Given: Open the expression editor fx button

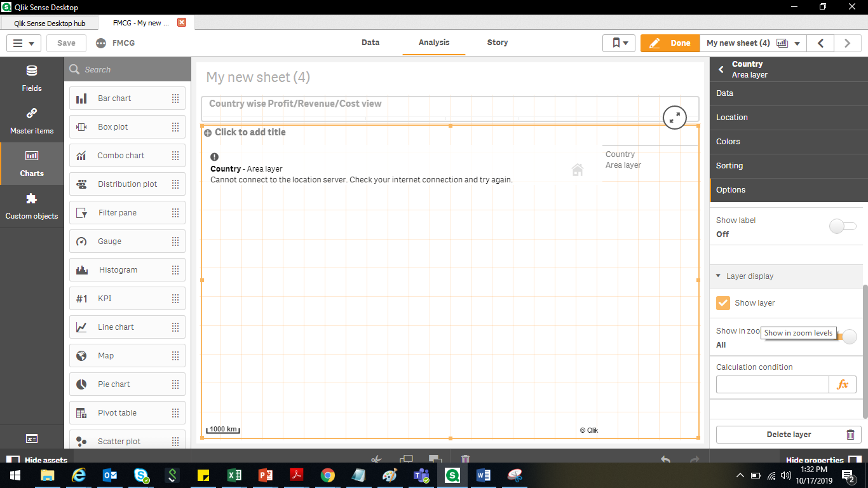Looking at the screenshot, I should [843, 384].
